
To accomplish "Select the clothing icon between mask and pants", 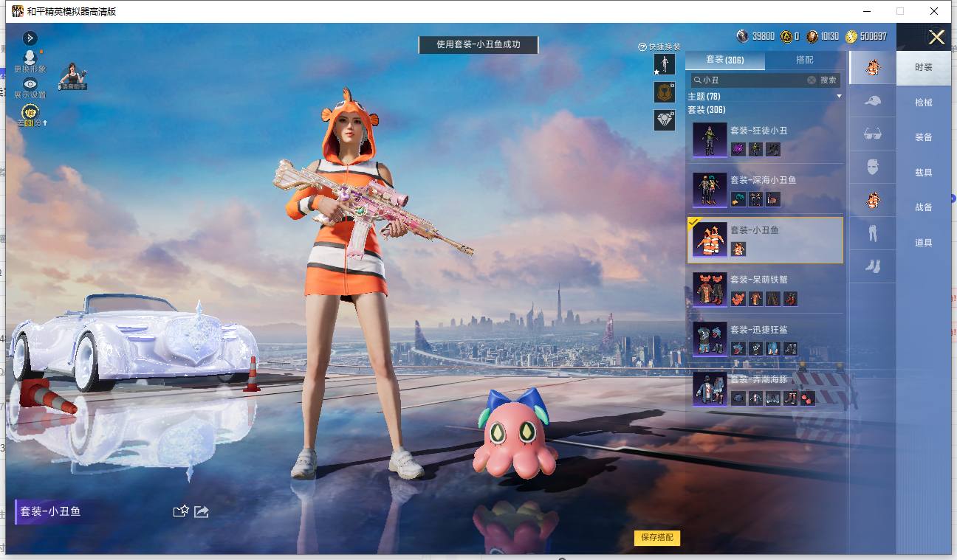I will (873, 200).
